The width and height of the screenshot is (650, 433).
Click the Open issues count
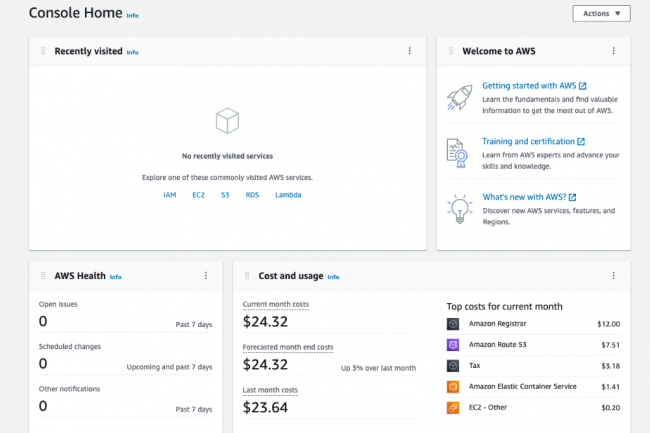pos(43,322)
